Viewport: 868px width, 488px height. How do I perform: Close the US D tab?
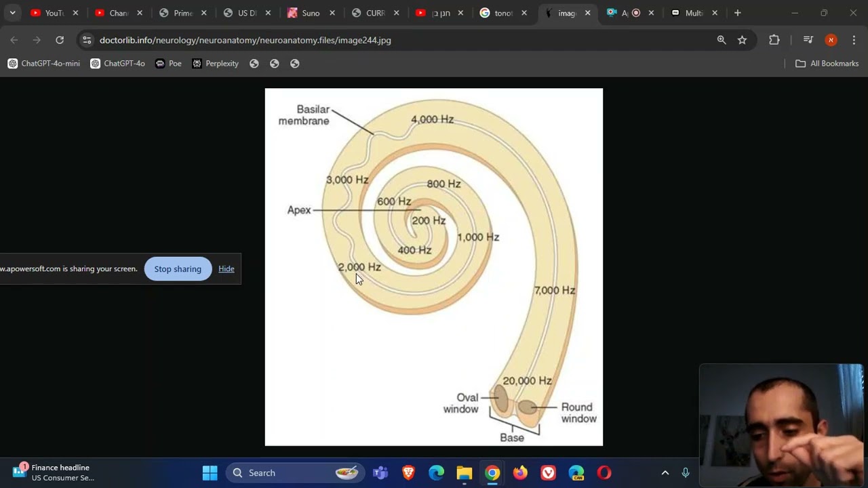tap(268, 13)
